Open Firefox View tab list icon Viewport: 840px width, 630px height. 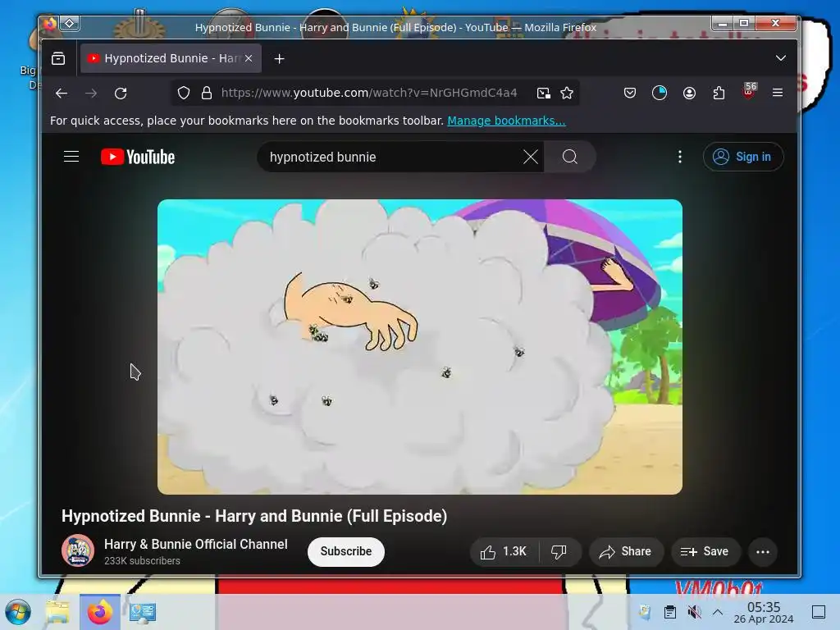pyautogui.click(x=58, y=58)
